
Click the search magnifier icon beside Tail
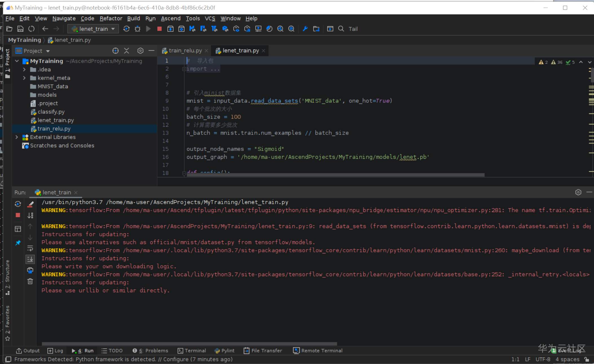(341, 29)
